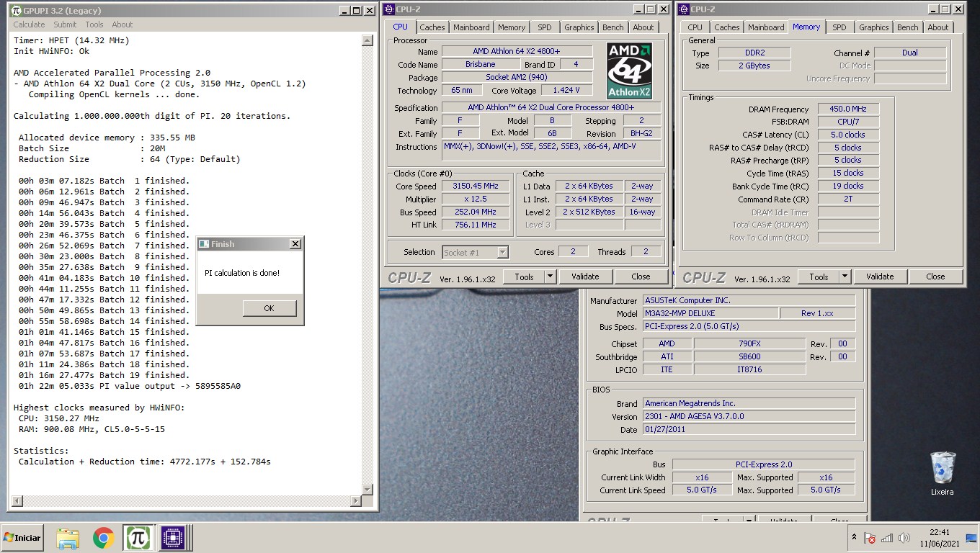Click the Core Speed value 3150.45 MHz
Viewport: 980px width, 553px height.
click(476, 186)
